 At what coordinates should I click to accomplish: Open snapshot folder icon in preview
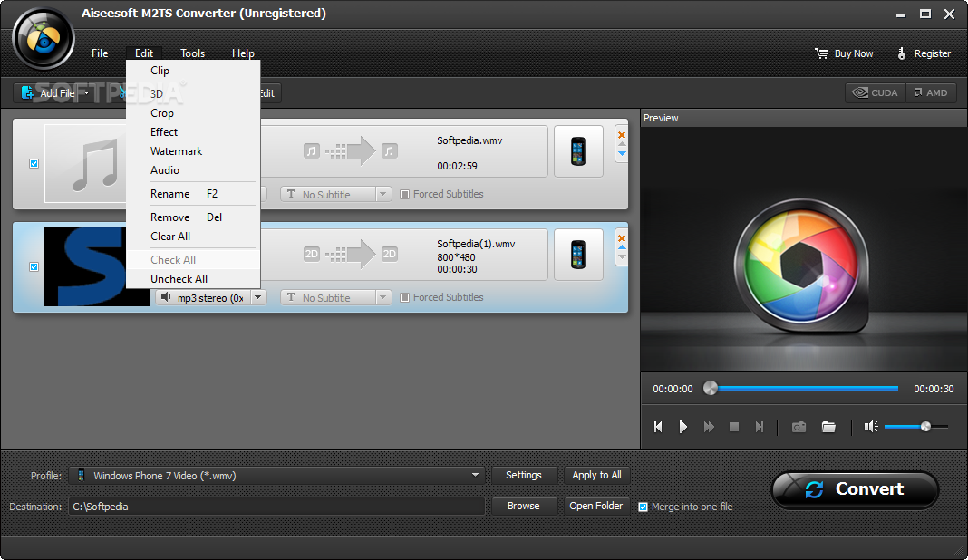(828, 427)
